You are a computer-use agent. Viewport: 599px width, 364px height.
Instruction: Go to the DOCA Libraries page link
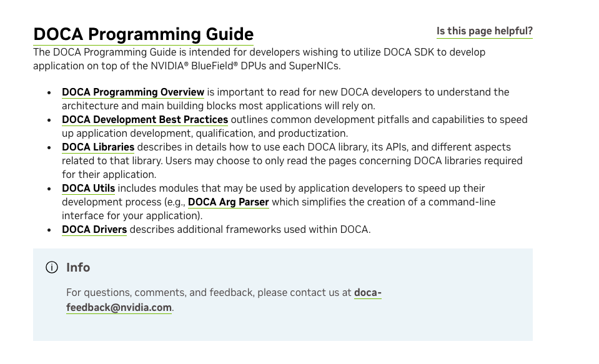[x=97, y=147]
